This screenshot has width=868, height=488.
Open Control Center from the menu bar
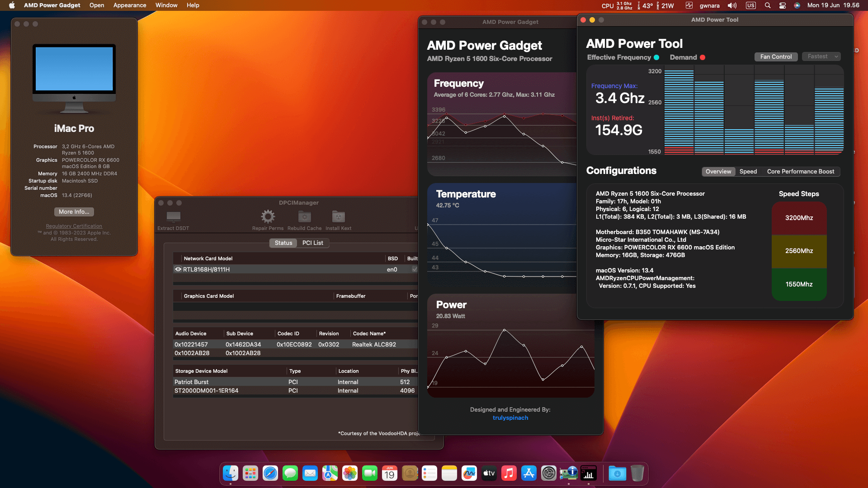pyautogui.click(x=783, y=5)
